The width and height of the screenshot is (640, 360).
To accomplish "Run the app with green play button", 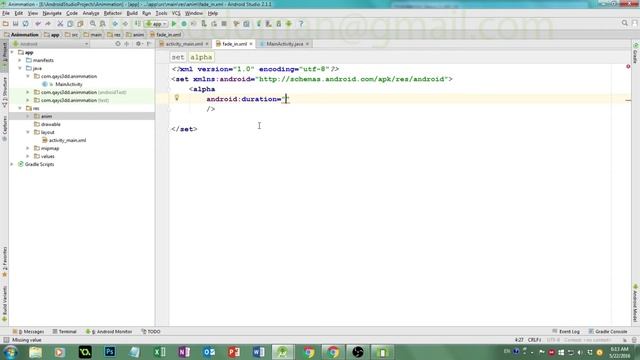I will coord(174,24).
